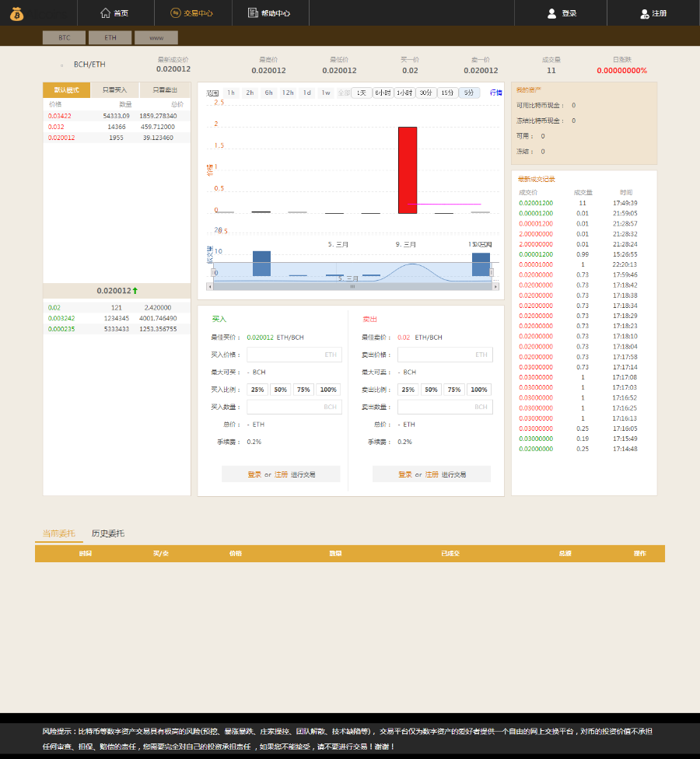Image resolution: width=700 pixels, height=759 pixels.
Task: Choose 100% sell ratio button
Action: pyautogui.click(x=479, y=390)
